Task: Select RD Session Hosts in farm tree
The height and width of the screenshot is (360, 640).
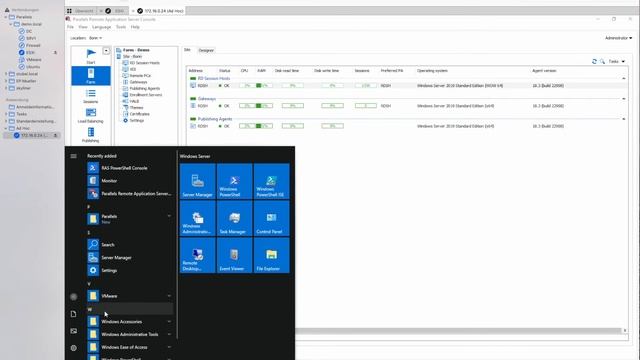Action: tap(144, 63)
